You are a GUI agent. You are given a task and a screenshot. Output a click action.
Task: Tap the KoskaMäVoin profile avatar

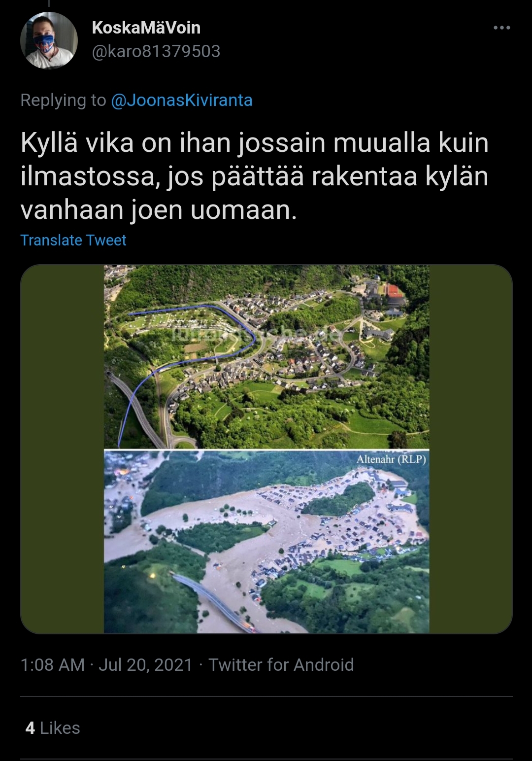point(49,40)
